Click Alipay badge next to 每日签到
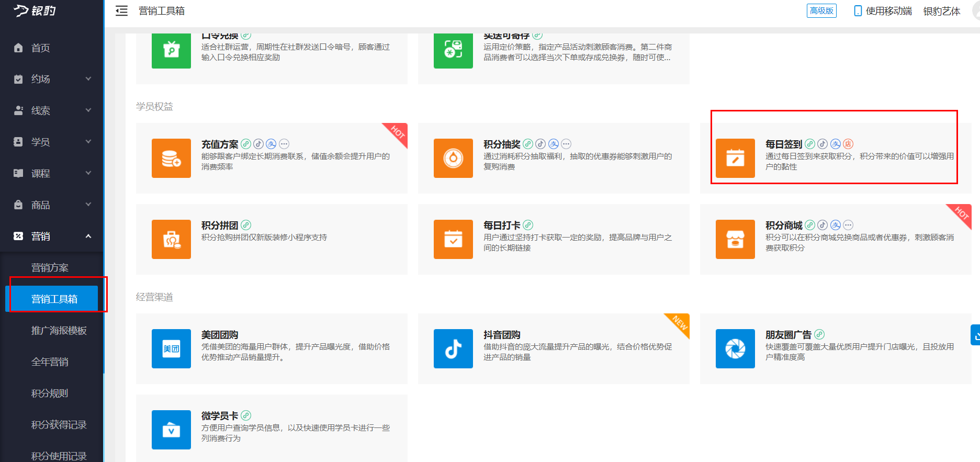The width and height of the screenshot is (980, 462). point(836,144)
